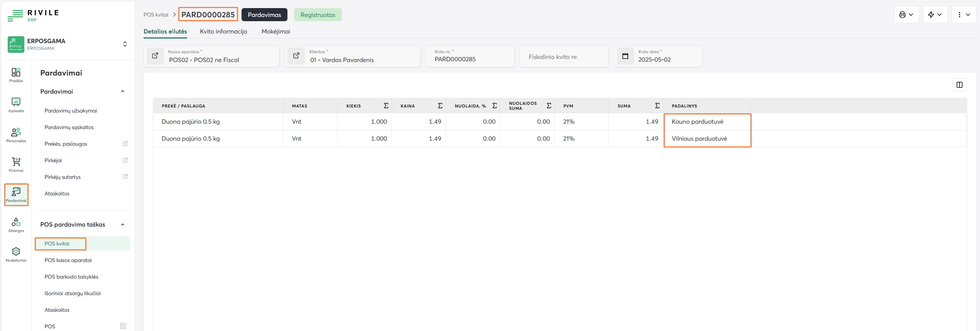Open the three-dot more options menu
This screenshot has height=331, width=980.
(x=963, y=15)
